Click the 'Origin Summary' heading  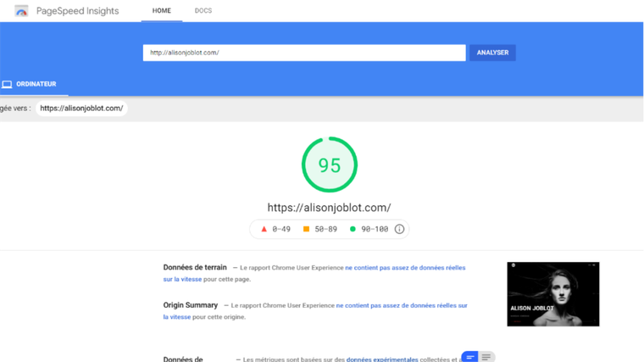pyautogui.click(x=190, y=305)
